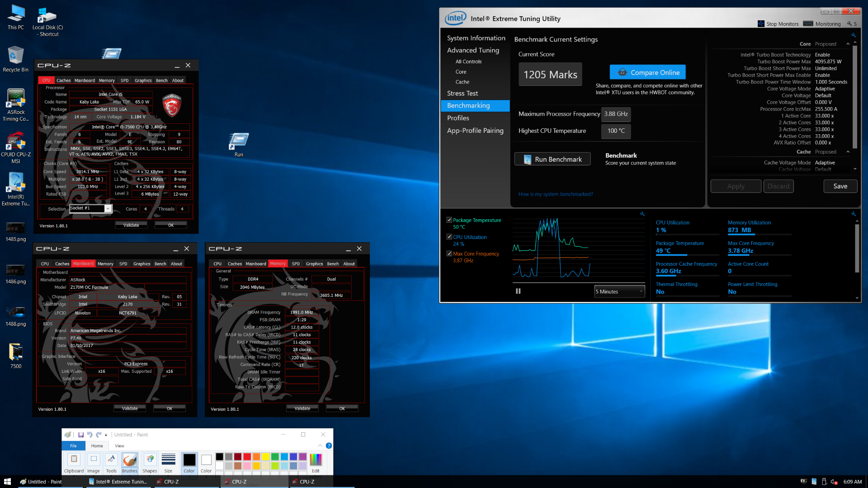Select the 1486.png desktop file
The image size is (868, 488).
point(16,274)
